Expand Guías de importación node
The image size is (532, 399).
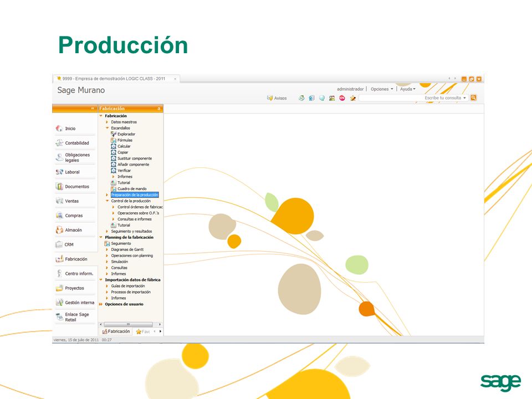(107, 286)
